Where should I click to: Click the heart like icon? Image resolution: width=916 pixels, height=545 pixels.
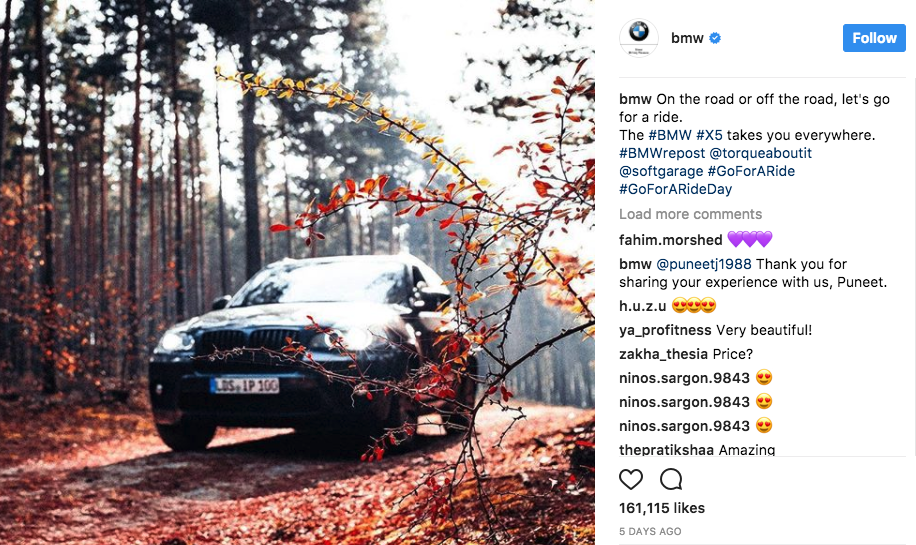pos(630,479)
